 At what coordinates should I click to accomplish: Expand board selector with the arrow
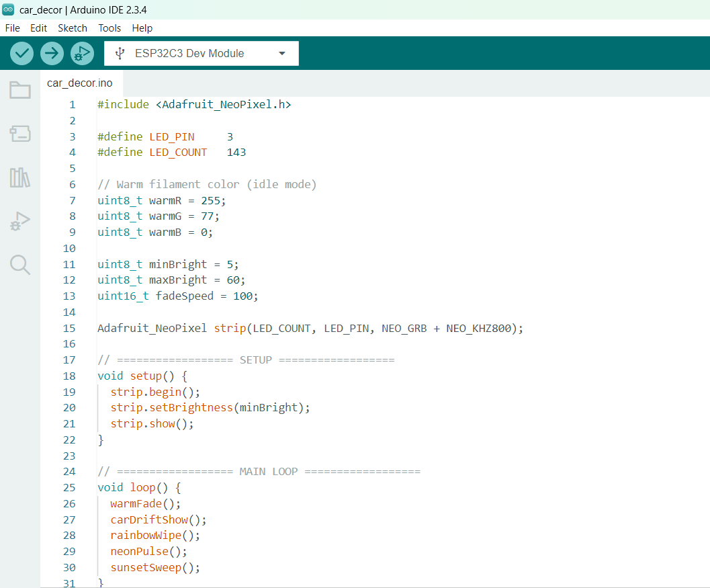(x=282, y=54)
